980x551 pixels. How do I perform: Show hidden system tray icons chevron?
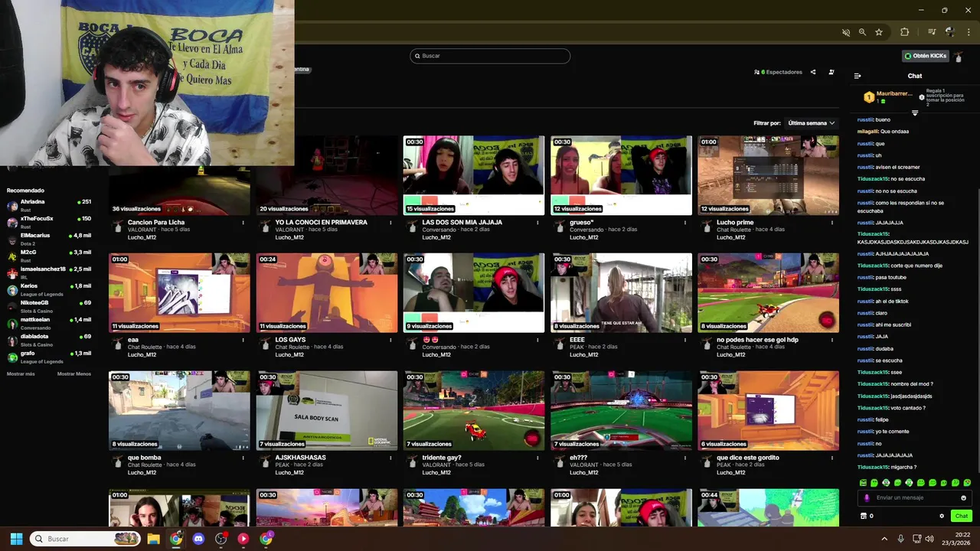[x=884, y=539]
